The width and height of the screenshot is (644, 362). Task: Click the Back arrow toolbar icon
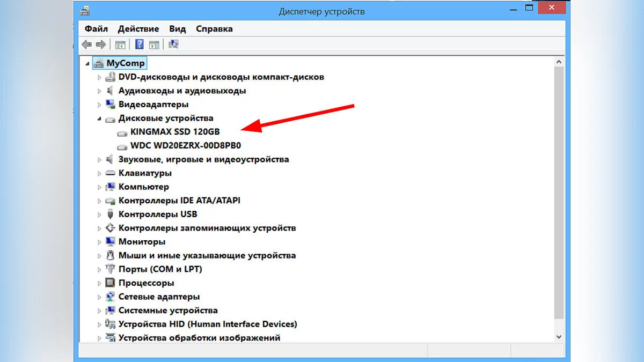pos(87,45)
